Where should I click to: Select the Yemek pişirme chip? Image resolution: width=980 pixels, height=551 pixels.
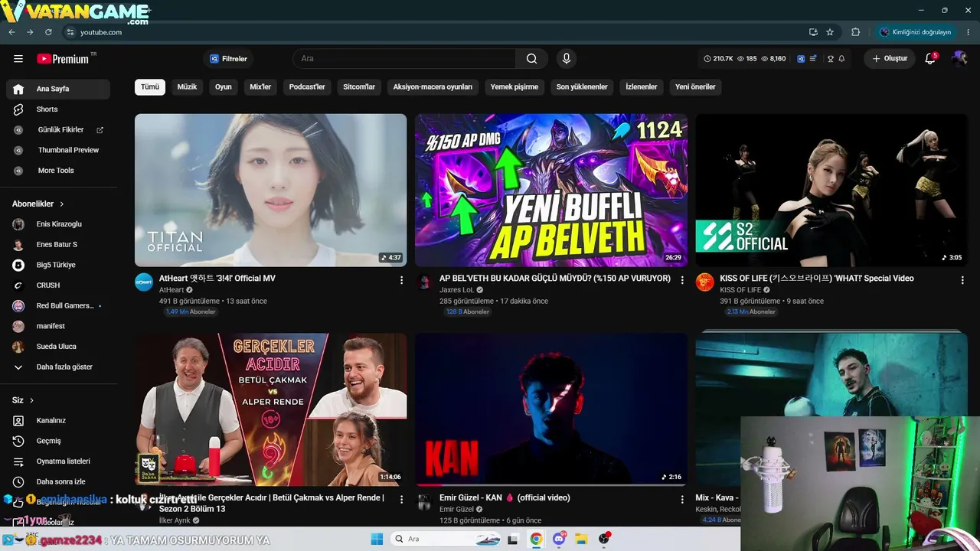514,87
